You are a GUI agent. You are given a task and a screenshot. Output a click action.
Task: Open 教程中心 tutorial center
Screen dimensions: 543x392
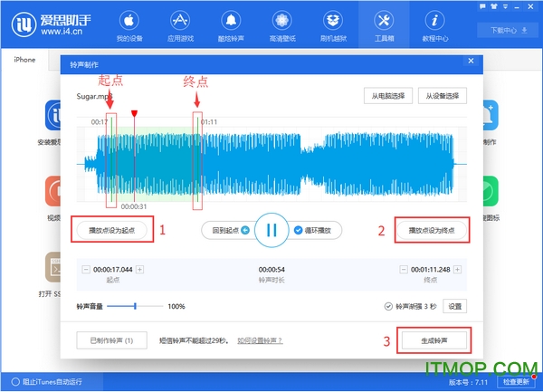point(436,25)
